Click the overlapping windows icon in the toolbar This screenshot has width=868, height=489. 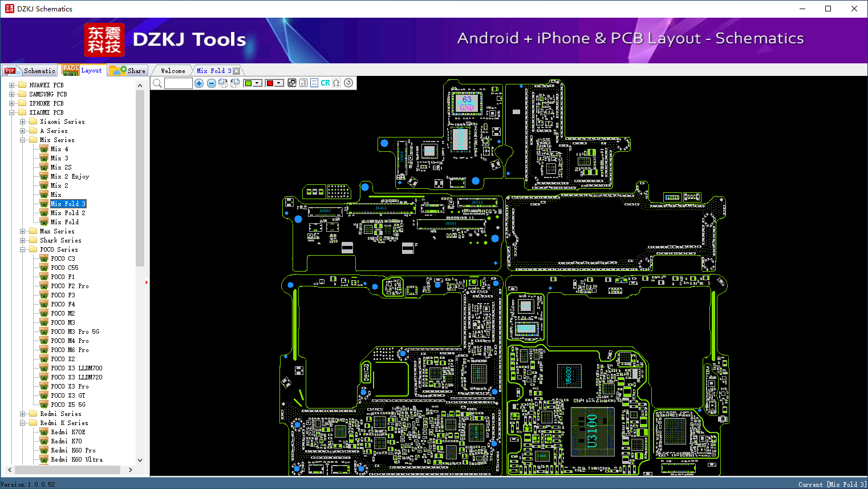[292, 83]
